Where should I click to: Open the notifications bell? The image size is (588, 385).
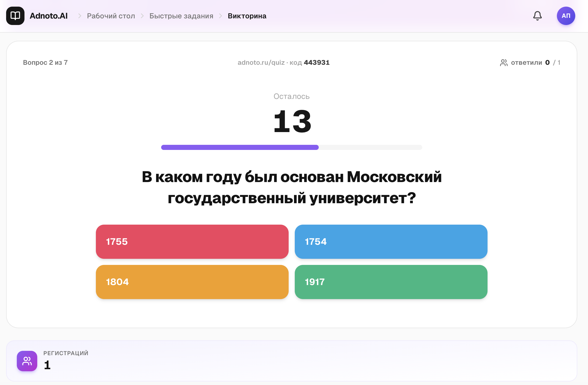(x=537, y=16)
